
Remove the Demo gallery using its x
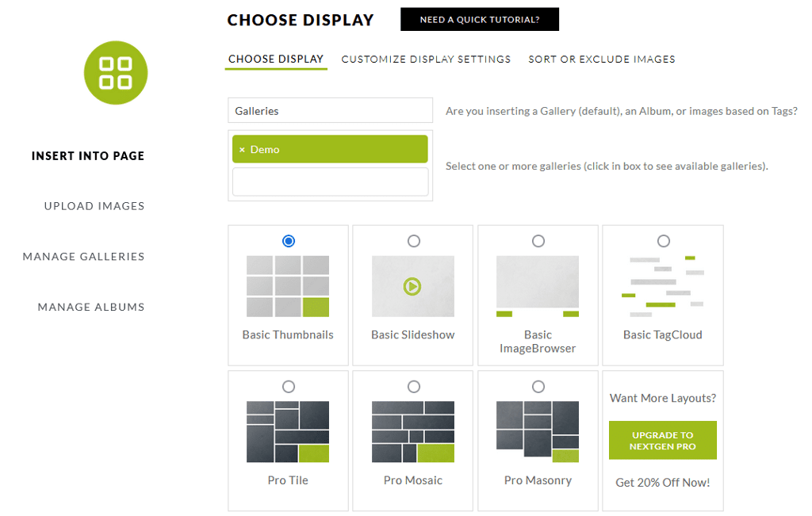tap(242, 150)
